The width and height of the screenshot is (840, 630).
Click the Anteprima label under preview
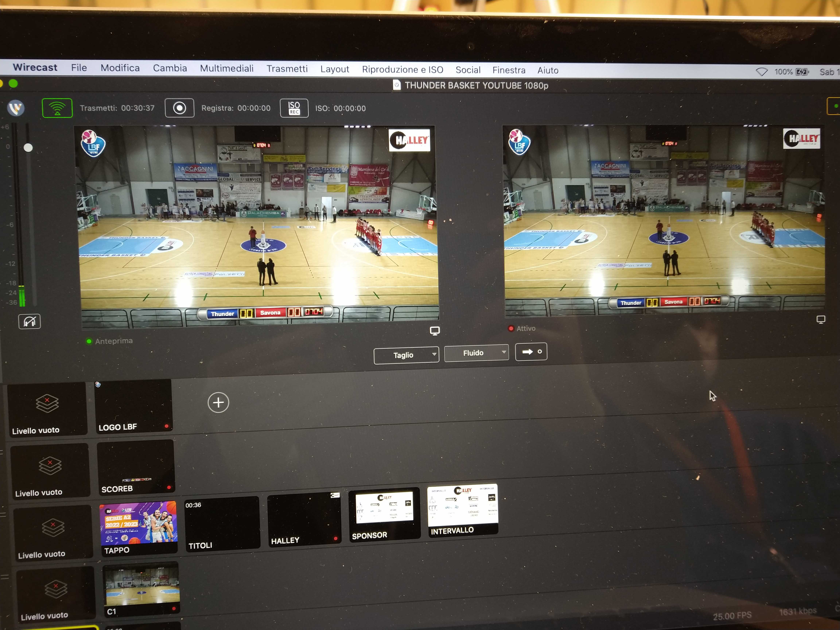[114, 341]
